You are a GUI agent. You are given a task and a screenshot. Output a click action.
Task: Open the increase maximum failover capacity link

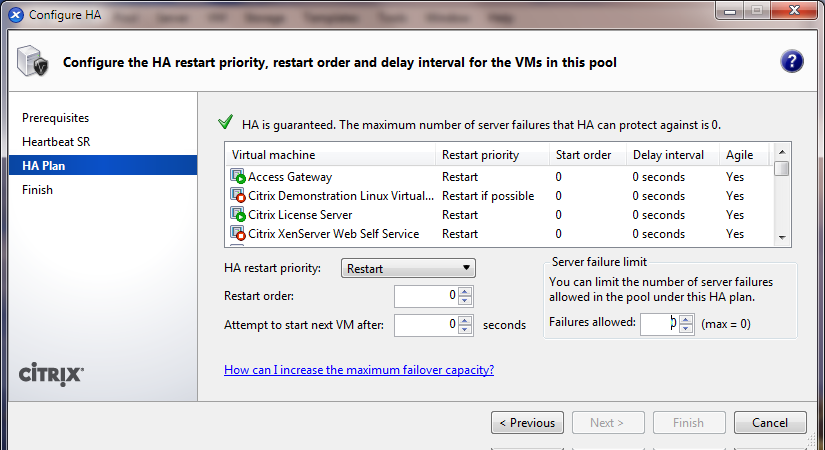click(x=359, y=369)
